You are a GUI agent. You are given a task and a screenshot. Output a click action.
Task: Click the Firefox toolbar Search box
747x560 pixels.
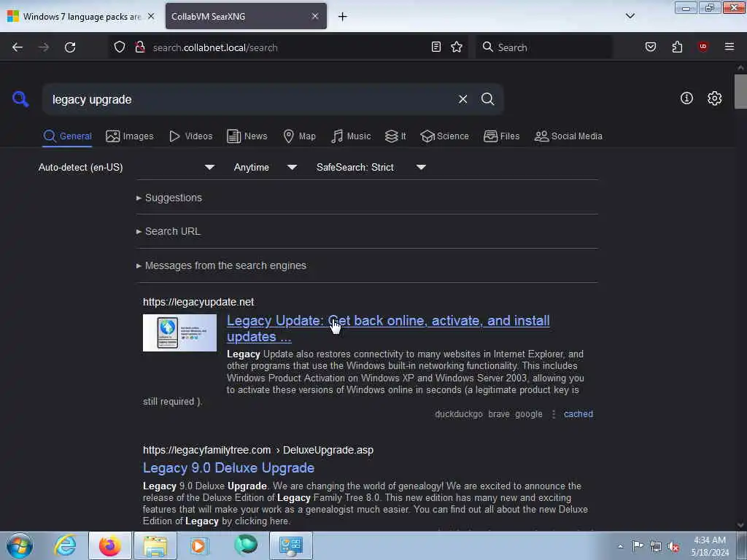click(543, 47)
